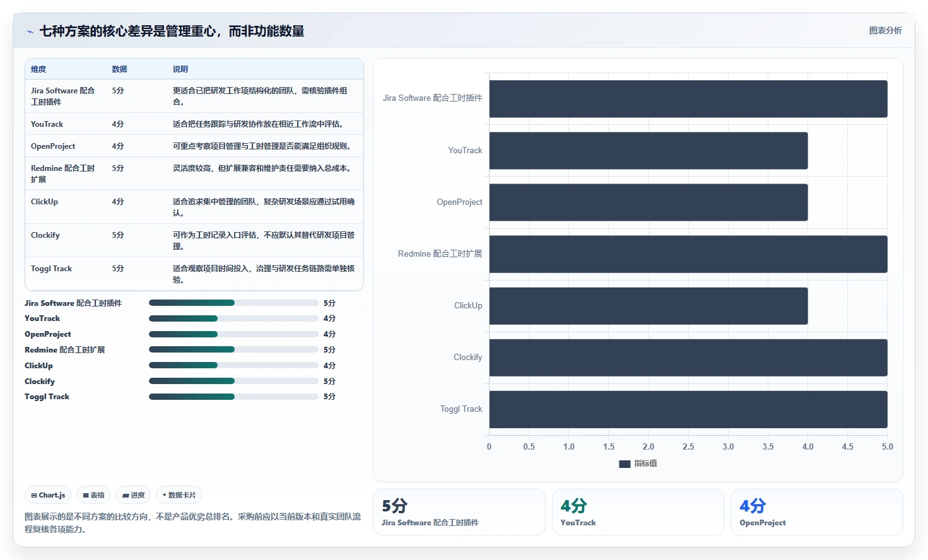The height and width of the screenshot is (560, 928).
Task: Open the 4分 OpenProject summary card
Action: point(816,512)
